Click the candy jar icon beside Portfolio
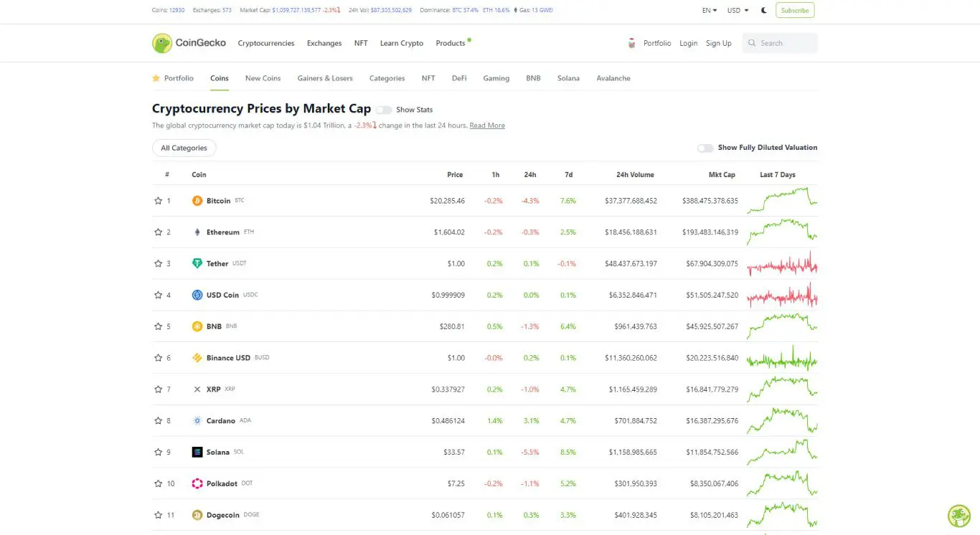 pos(631,43)
